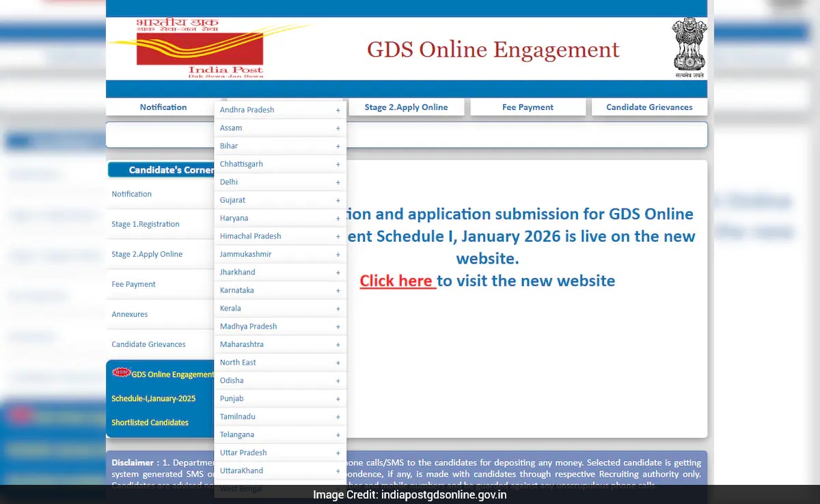Screen dimensions: 820x504
Task: Switch to the Fee Payment tab
Action: coord(528,107)
